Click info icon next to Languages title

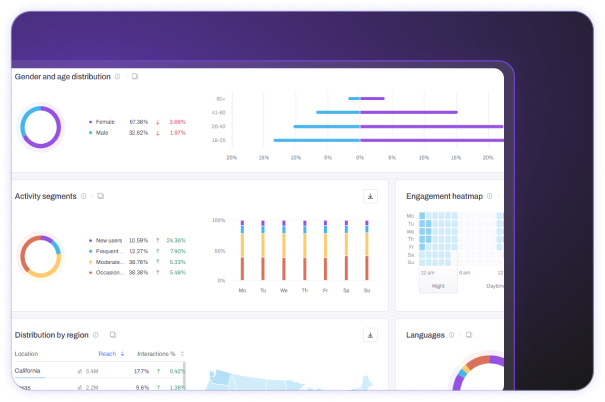(451, 334)
